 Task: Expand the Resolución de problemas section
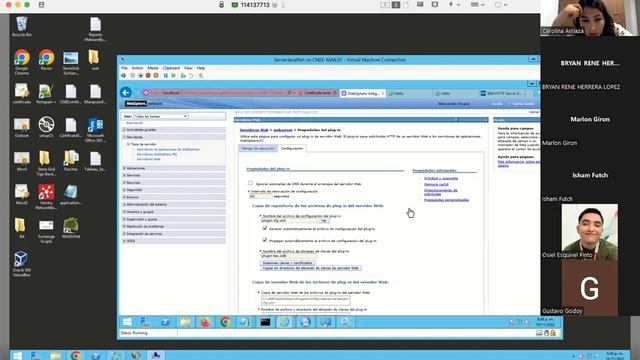174,226
